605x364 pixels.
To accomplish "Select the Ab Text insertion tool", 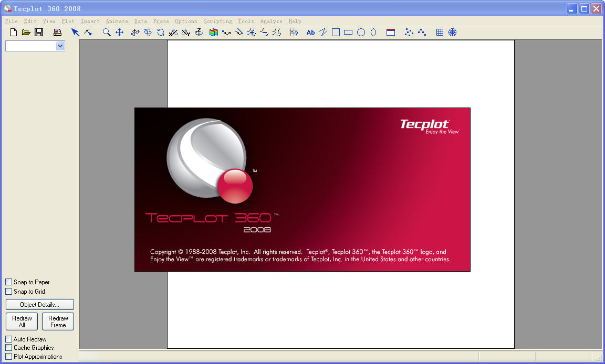I will pyautogui.click(x=310, y=33).
